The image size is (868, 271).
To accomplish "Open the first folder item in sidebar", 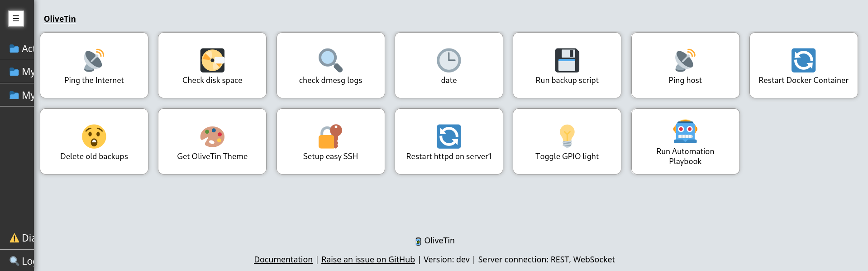I will pos(17,48).
